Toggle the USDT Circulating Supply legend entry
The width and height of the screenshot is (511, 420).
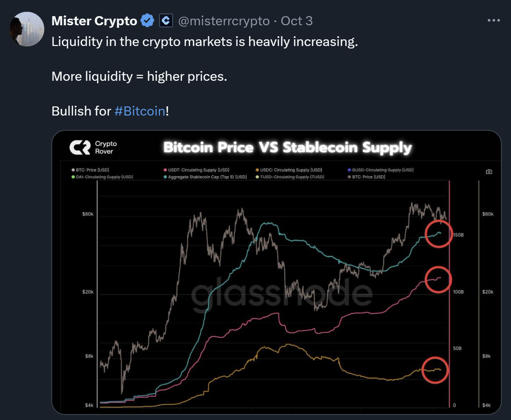(196, 170)
